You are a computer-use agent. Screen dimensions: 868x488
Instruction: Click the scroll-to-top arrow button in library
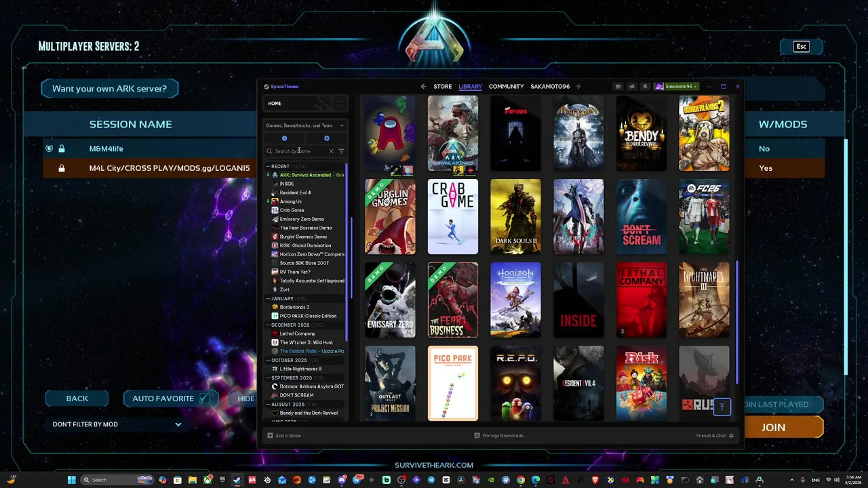722,407
